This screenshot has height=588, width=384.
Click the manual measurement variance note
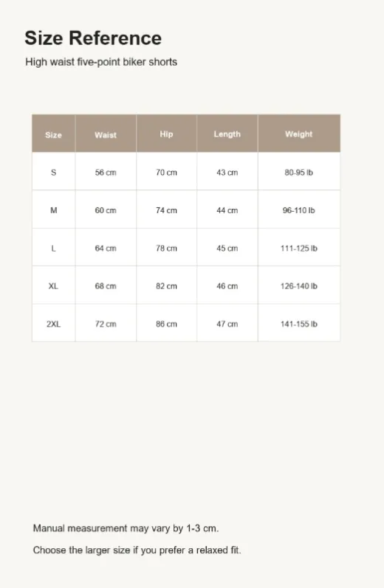pos(126,528)
